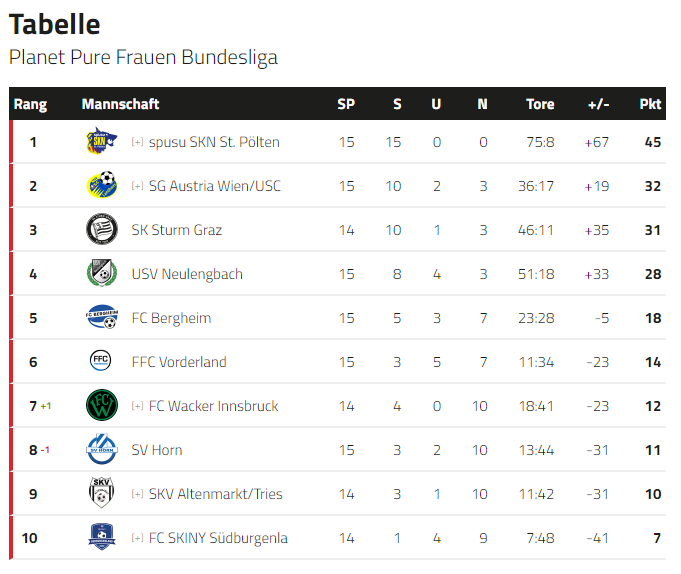Viewport: 681px width, 574px height.
Task: Open the USV Neulengbach team page
Action: 187,274
